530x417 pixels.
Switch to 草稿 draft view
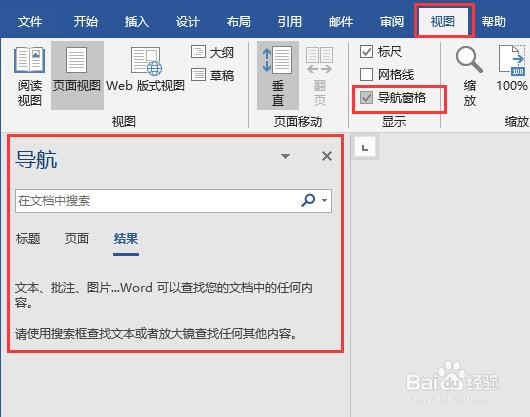tap(212, 75)
